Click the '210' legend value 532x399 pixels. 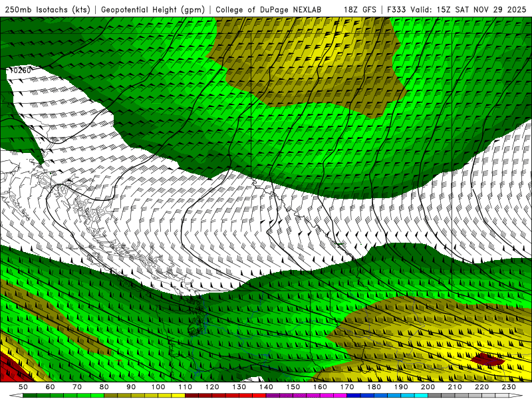(x=455, y=387)
